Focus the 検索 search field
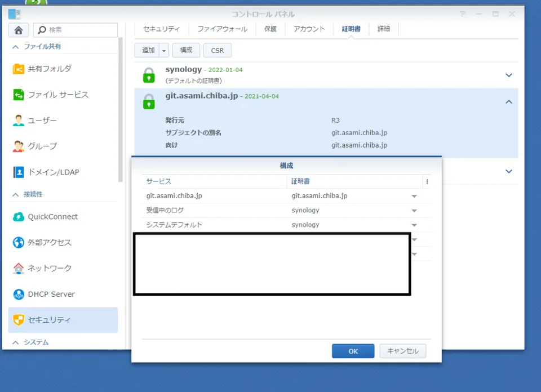This screenshot has width=541, height=392. 76,30
